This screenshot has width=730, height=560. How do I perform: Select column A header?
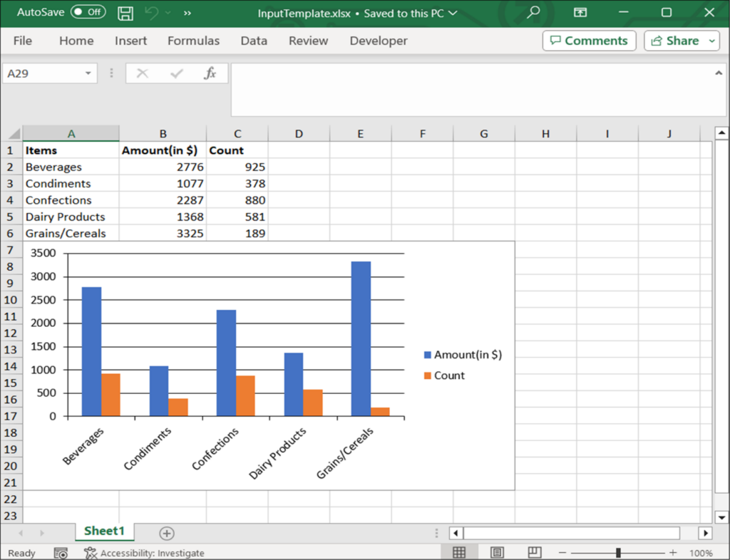[x=71, y=134]
